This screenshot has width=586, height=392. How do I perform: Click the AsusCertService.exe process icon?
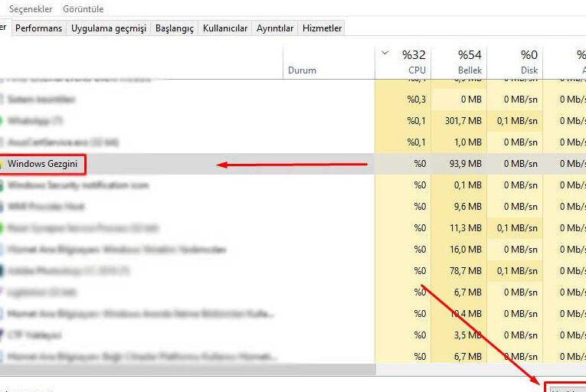pos(2,142)
